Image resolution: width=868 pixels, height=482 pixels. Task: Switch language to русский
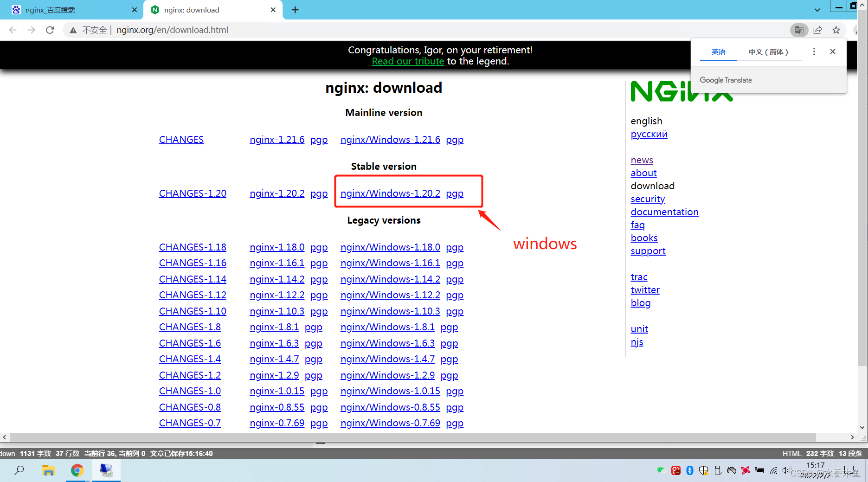(x=649, y=134)
